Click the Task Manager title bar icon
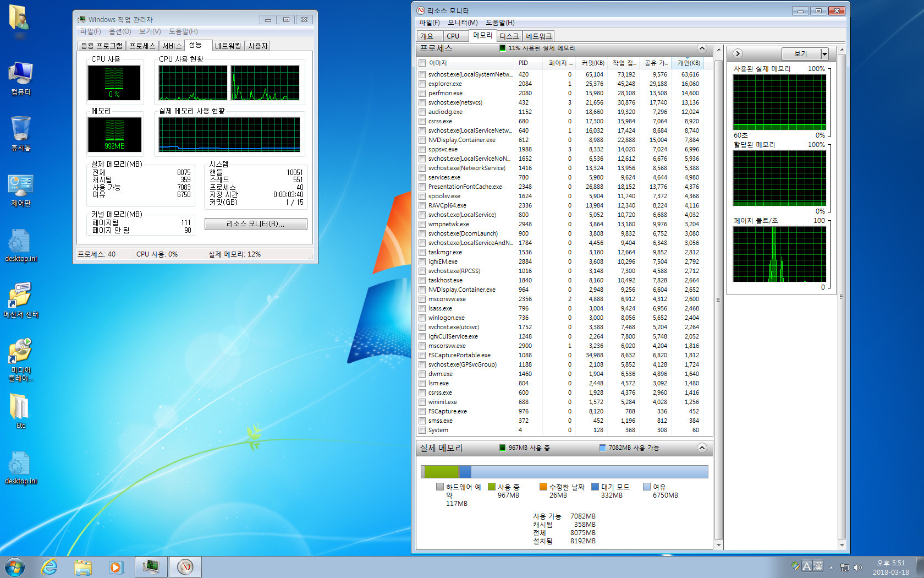This screenshot has width=924, height=578. coord(82,19)
